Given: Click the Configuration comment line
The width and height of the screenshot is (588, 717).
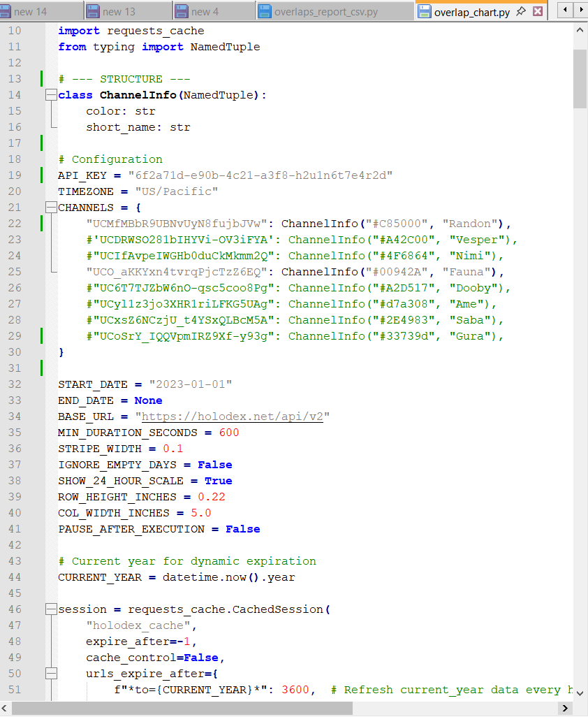Looking at the screenshot, I should [110, 159].
